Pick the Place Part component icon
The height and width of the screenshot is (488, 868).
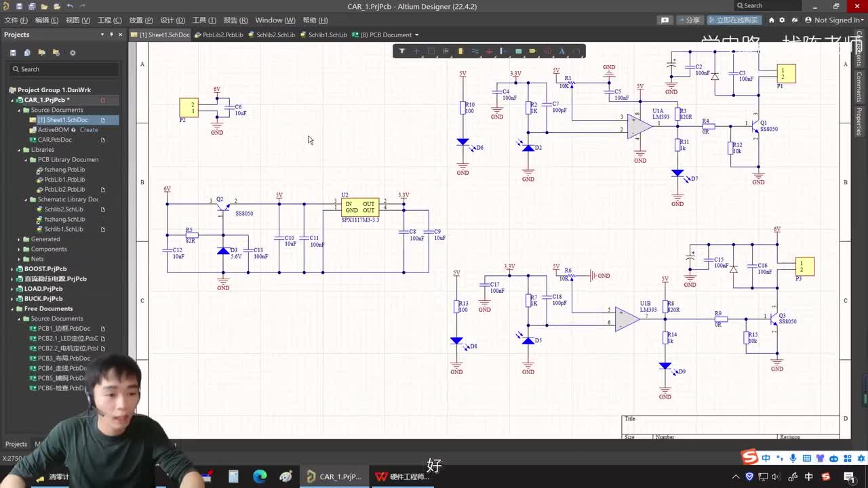460,51
